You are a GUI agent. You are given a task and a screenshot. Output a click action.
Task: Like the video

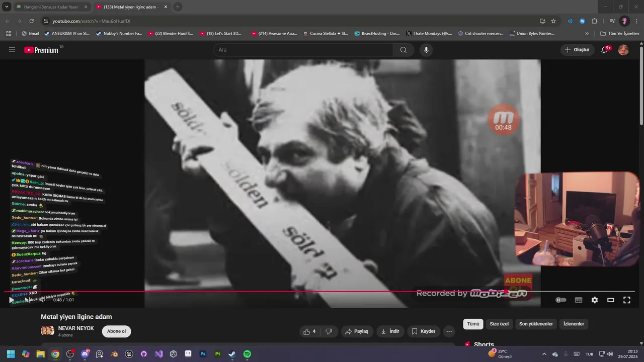309,331
